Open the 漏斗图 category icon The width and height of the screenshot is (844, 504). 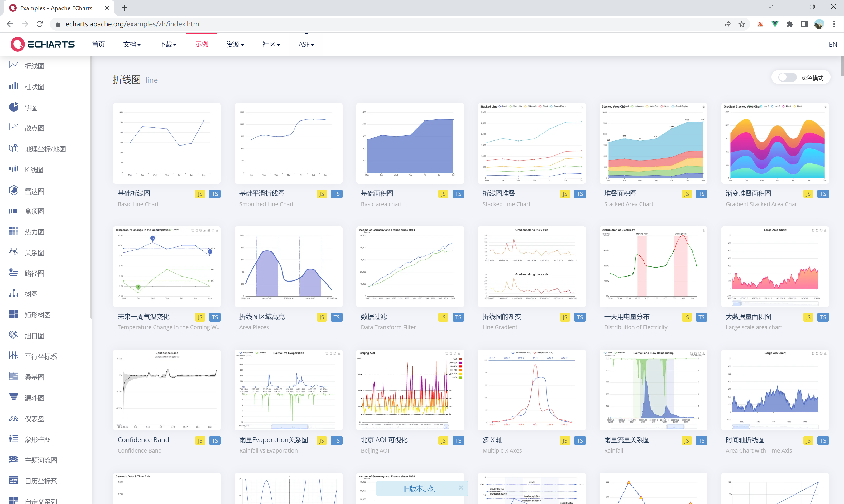pos(14,397)
